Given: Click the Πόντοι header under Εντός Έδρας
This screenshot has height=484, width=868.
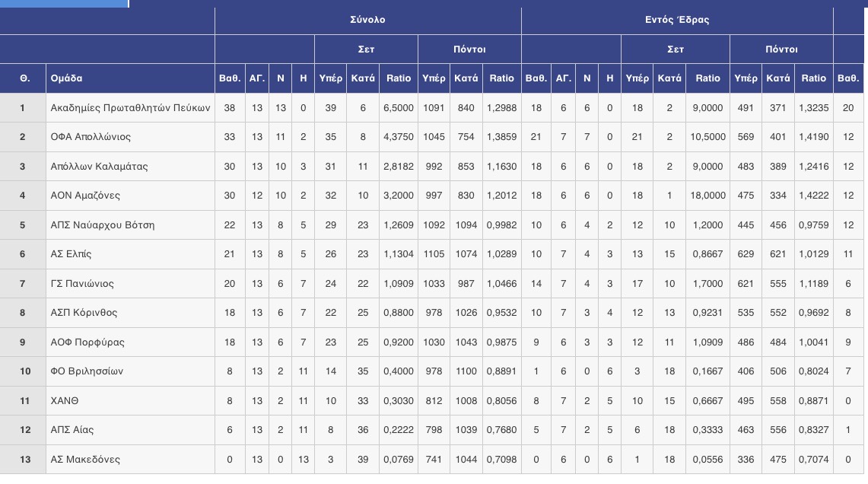Looking at the screenshot, I should 781,49.
